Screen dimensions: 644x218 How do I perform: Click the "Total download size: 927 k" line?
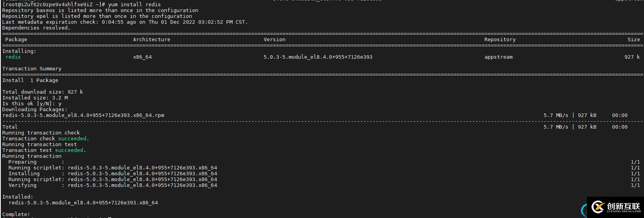click(42, 92)
